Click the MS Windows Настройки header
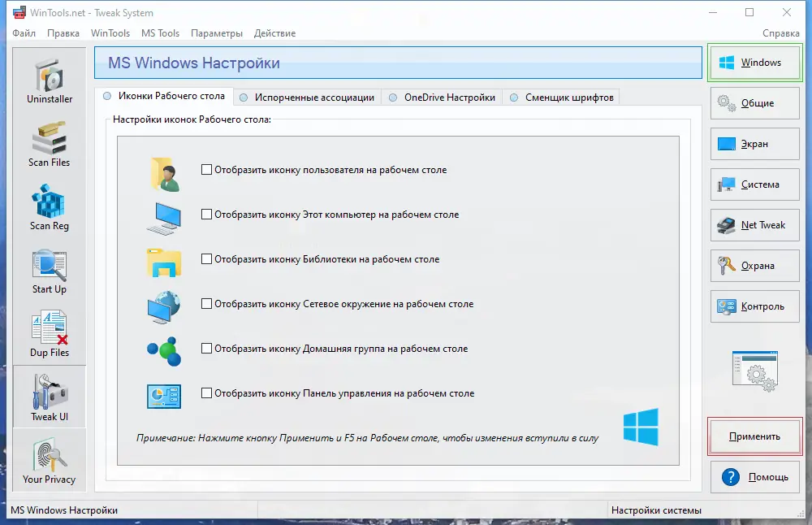The height and width of the screenshot is (525, 812). tap(398, 63)
